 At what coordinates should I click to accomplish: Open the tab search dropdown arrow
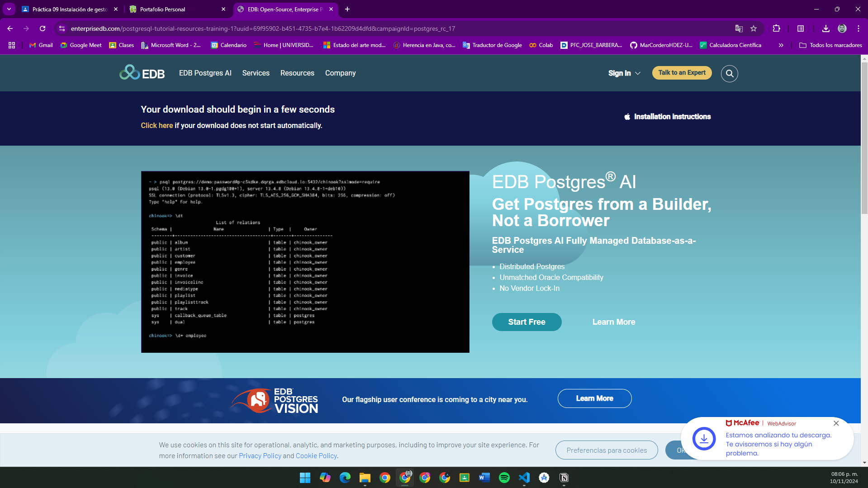(9, 9)
